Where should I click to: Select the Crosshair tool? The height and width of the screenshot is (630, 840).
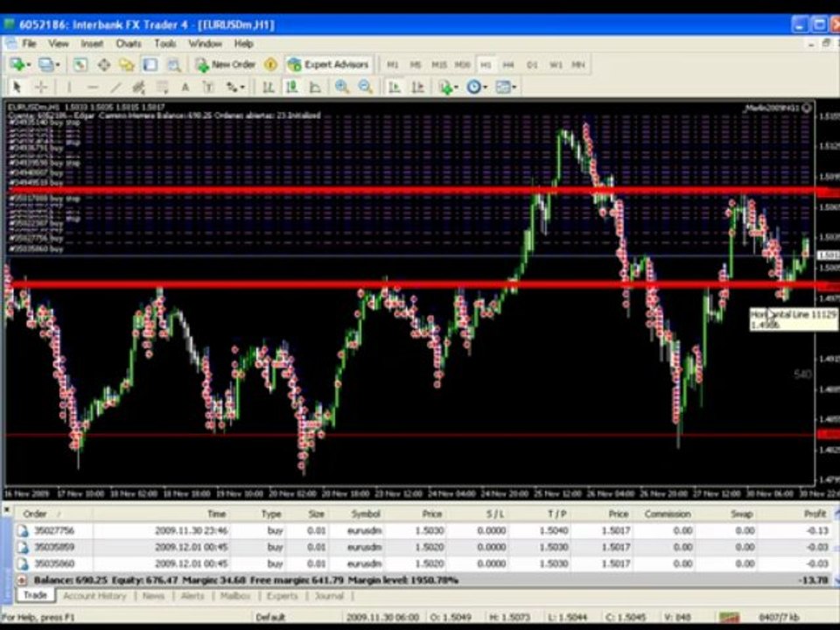tap(41, 87)
